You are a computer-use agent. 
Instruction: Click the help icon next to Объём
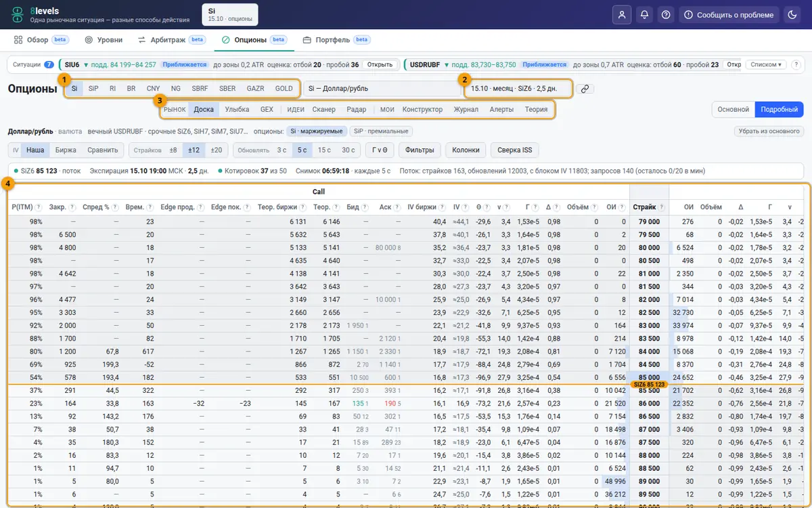(x=594, y=207)
